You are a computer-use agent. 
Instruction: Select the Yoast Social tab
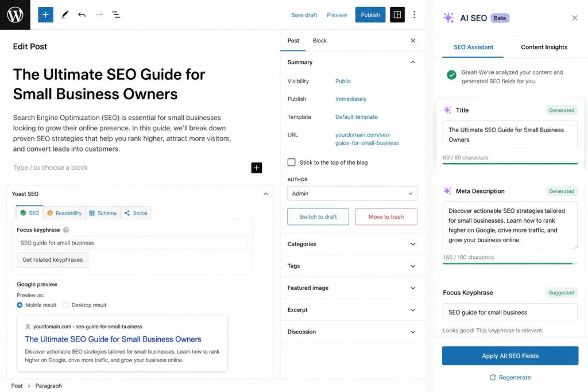(x=136, y=213)
